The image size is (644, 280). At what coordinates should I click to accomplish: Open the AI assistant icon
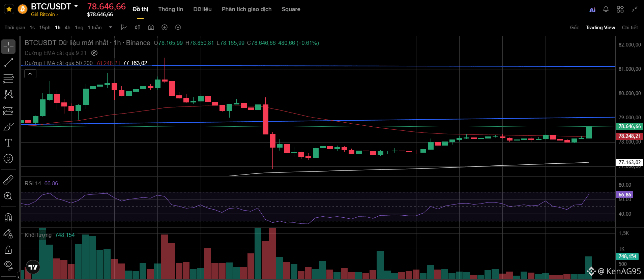[592, 9]
